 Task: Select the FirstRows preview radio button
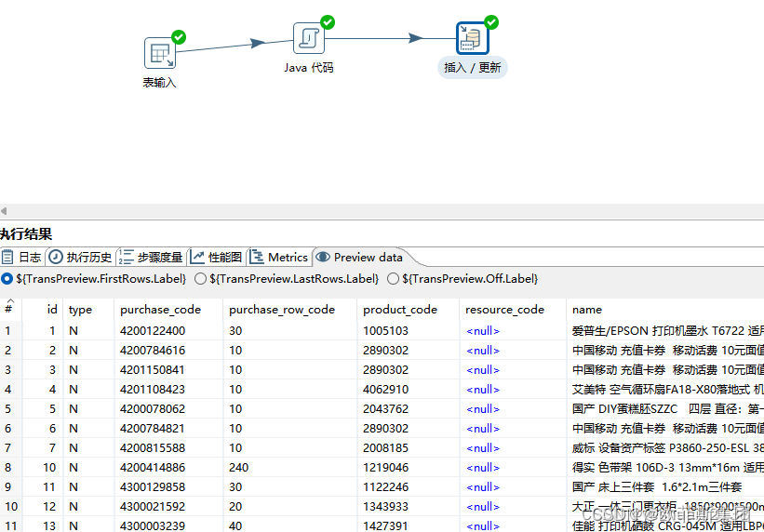pyautogui.click(x=7, y=279)
